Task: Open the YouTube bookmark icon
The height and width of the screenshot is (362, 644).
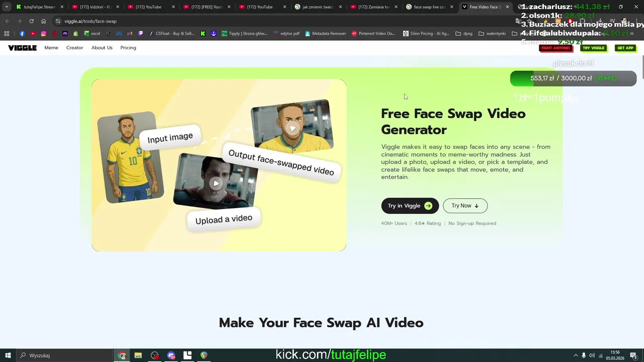Action: coord(33,34)
